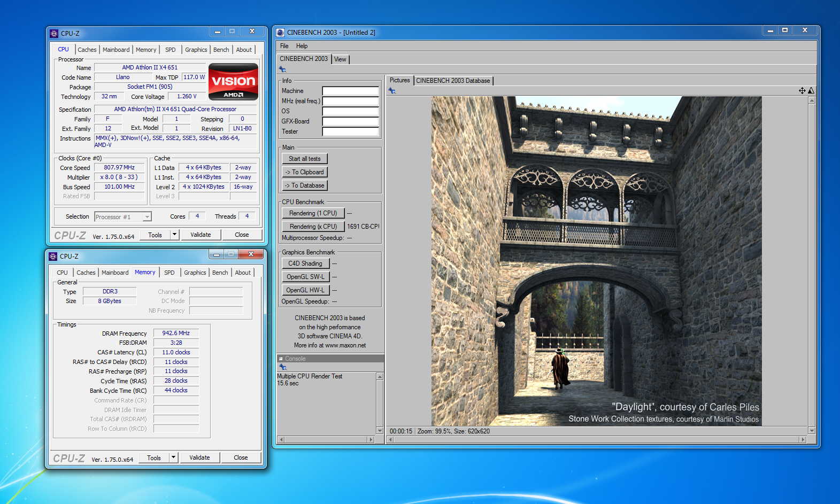Click the Console horizontal scroll-left arrow

(281, 440)
